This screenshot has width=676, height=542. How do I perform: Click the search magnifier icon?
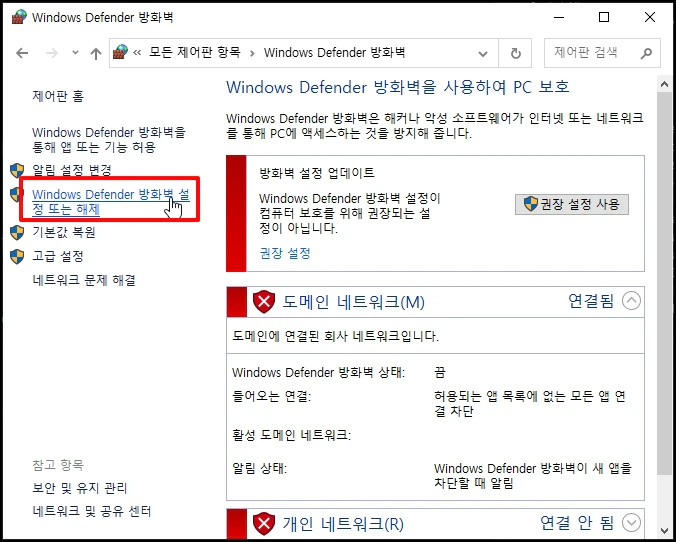(646, 53)
